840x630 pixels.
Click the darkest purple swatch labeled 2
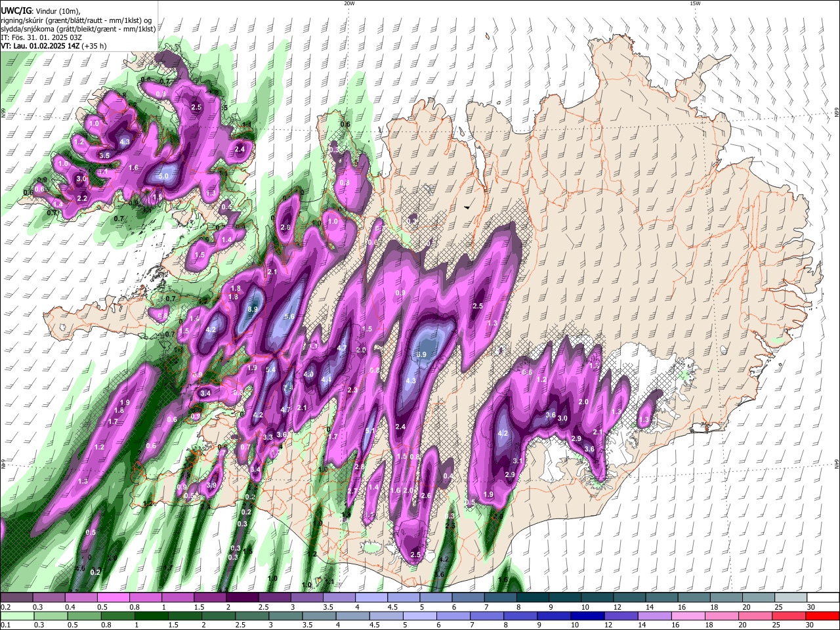(x=241, y=598)
